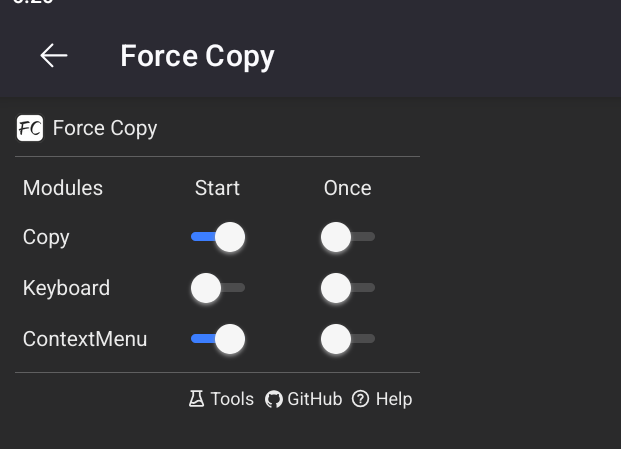Visit the GitHub link text

pos(314,399)
